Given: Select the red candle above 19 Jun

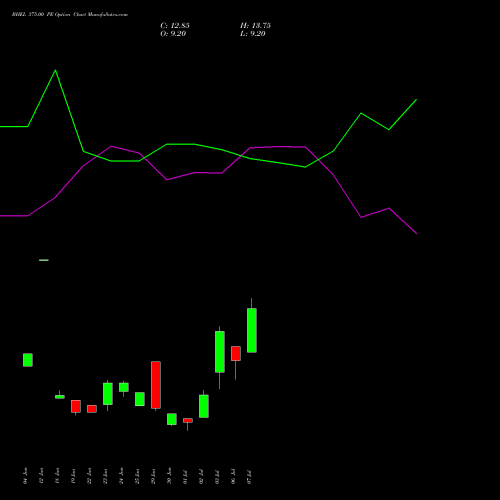Looking at the screenshot, I should pyautogui.click(x=76, y=406).
